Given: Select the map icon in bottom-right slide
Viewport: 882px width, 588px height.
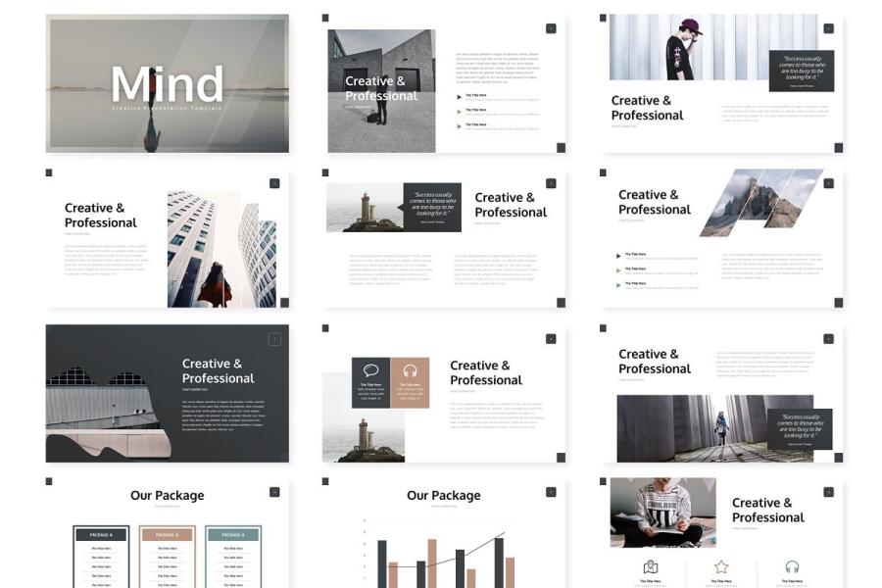Looking at the screenshot, I should tap(650, 566).
